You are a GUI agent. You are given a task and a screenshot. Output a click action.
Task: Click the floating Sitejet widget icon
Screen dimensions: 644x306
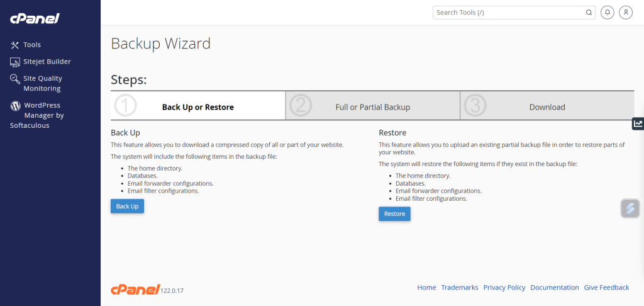(x=630, y=208)
